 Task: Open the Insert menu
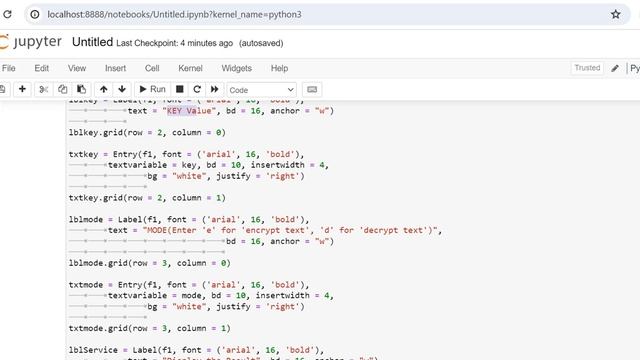116,68
